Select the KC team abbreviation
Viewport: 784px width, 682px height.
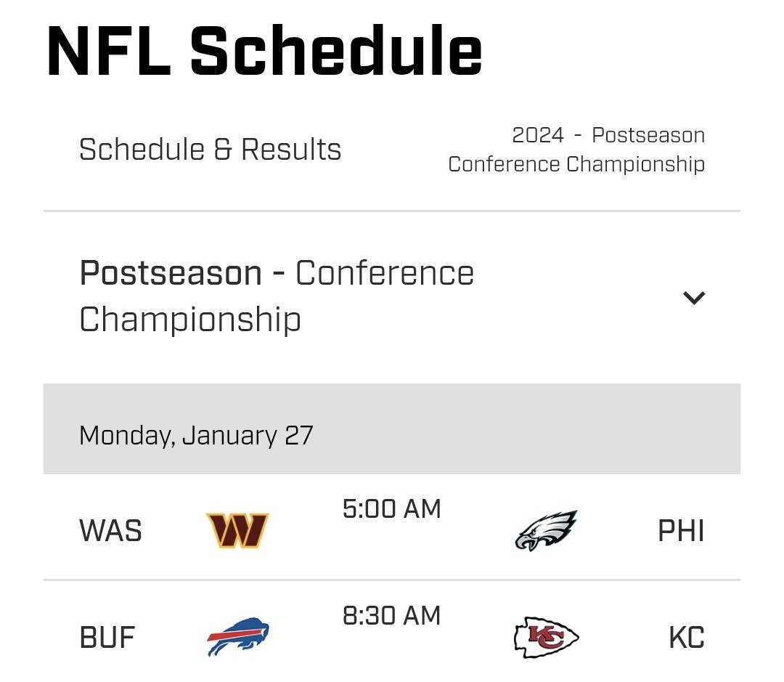coord(686,638)
